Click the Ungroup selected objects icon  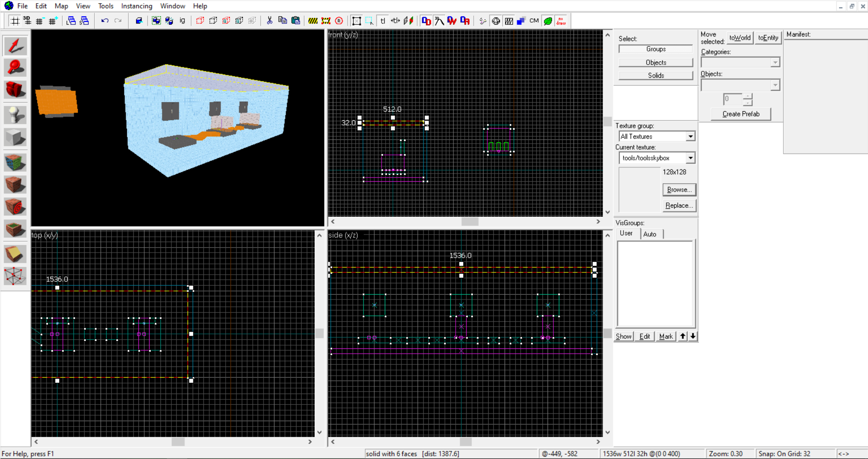pos(170,21)
